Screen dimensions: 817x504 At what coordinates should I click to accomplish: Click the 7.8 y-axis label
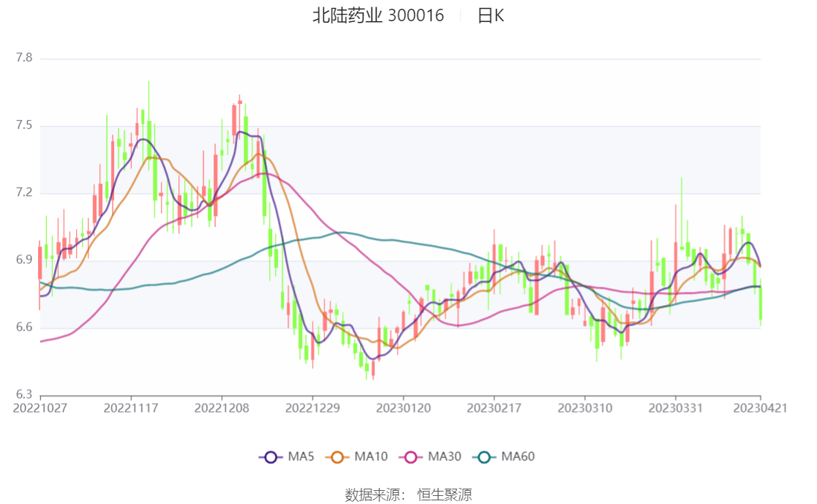point(24,58)
